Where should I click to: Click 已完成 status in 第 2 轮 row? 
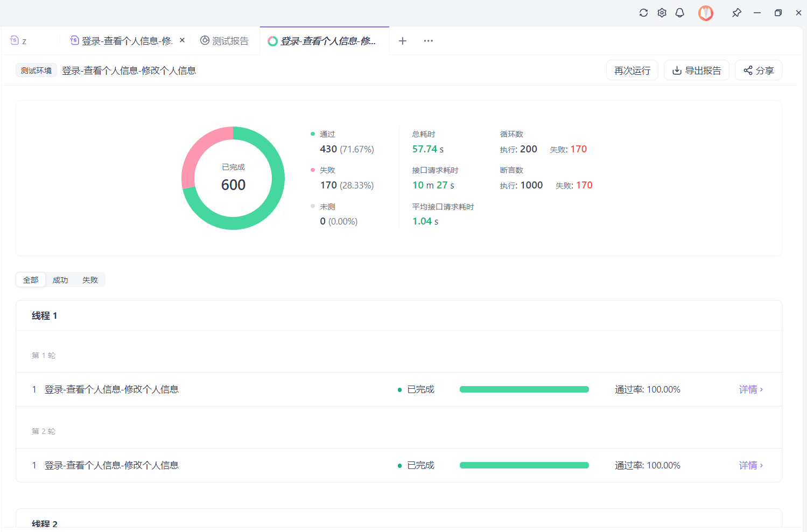[x=420, y=465]
